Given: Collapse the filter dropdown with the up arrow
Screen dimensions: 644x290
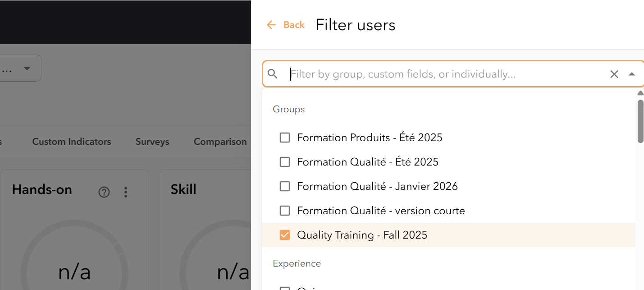Looking at the screenshot, I should 632,74.
